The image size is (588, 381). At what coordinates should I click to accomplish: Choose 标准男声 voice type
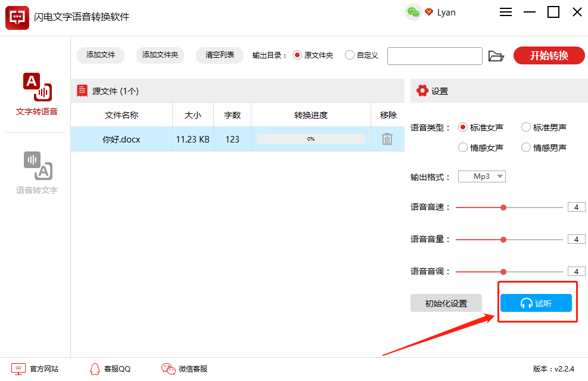pos(544,128)
